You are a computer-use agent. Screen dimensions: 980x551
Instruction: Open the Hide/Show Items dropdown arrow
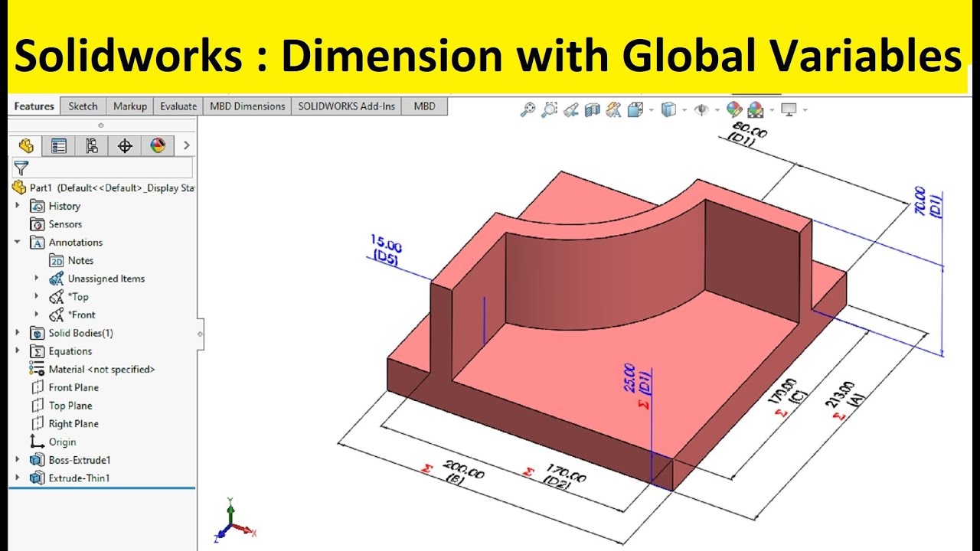(x=717, y=110)
